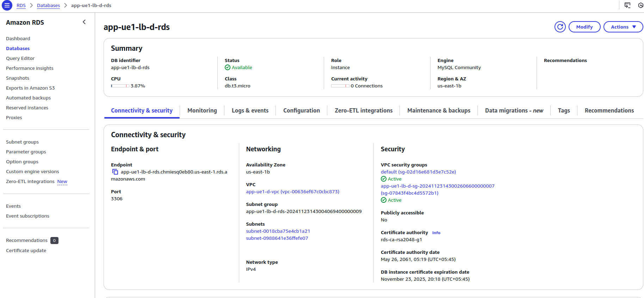Open VPC app-ue1-d-vpc link
Screen dimensions: 644x298
292,191
